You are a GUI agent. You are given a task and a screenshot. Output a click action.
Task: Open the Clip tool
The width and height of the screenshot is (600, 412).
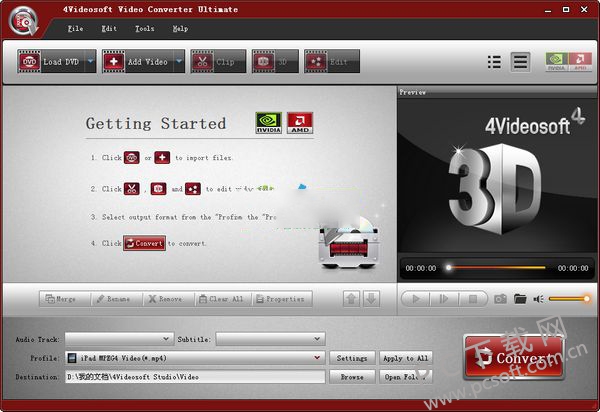(x=218, y=62)
